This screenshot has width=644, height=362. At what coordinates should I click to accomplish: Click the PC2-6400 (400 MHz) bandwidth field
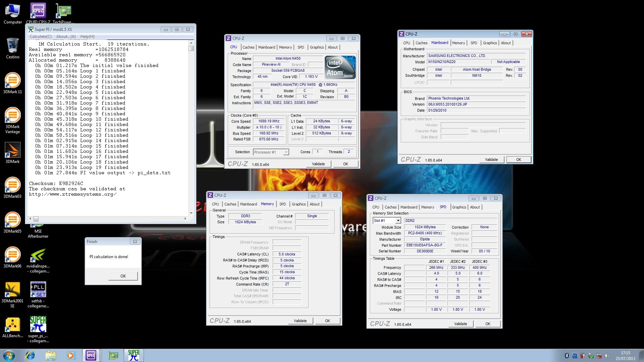tap(425, 233)
